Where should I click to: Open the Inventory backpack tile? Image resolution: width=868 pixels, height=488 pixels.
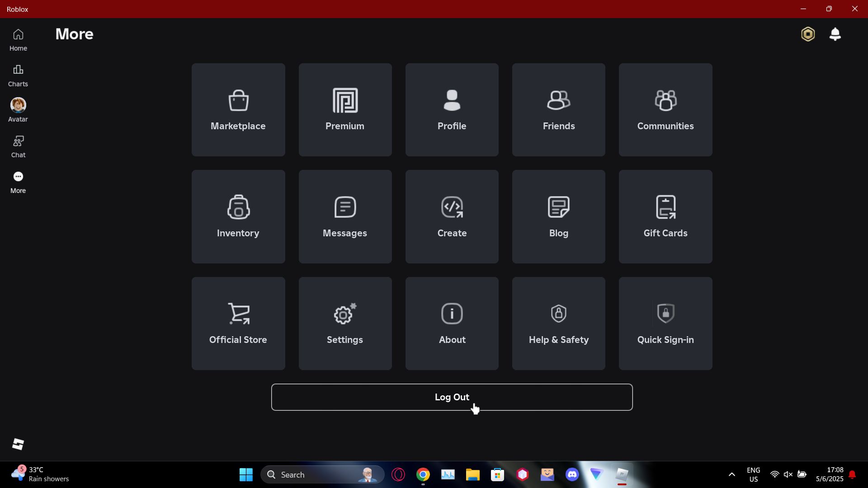238,216
